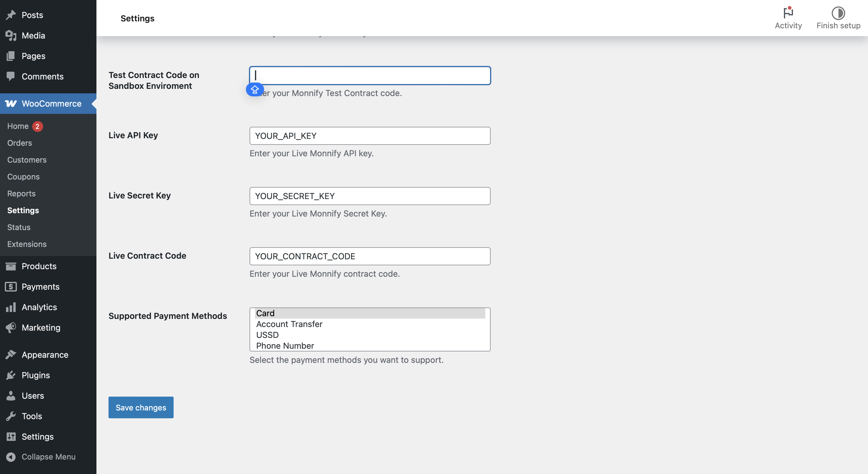Select Phone Number payment method
Screen dimensions: 868x474
(370, 346)
